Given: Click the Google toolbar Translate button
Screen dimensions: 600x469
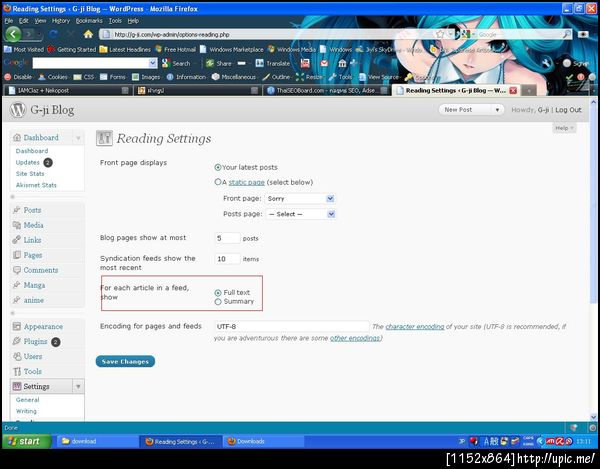Looking at the screenshot, I should [273, 64].
